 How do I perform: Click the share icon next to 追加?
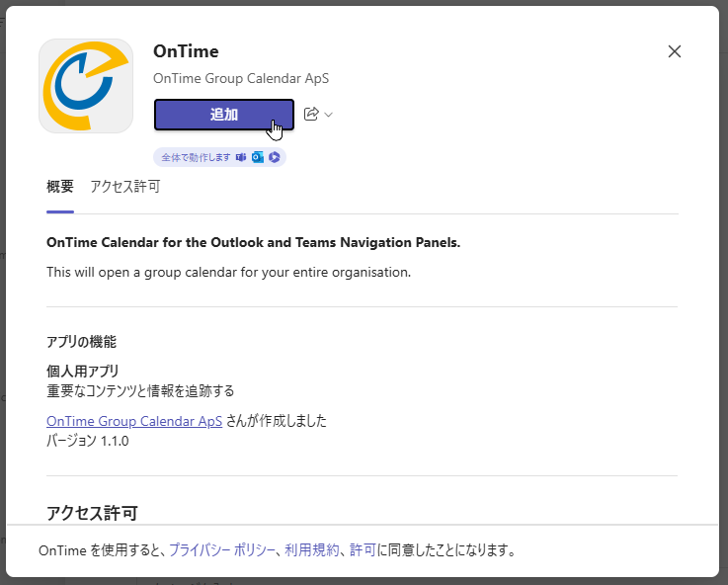click(x=311, y=115)
